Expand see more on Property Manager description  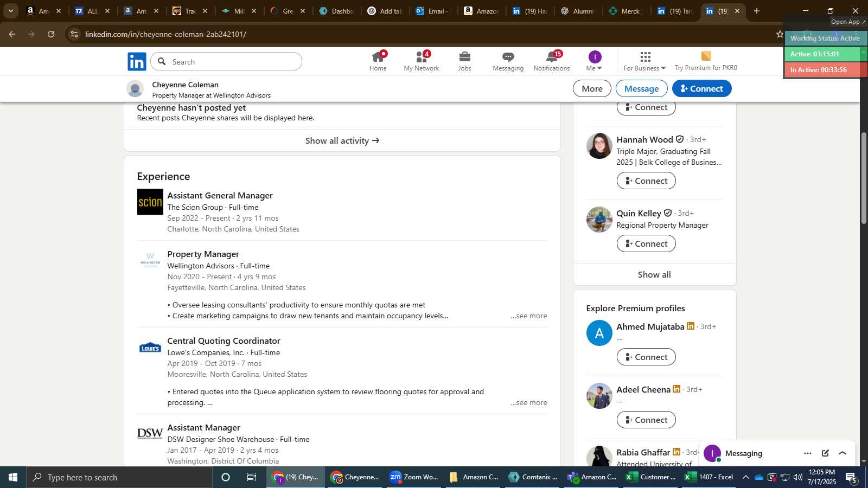[529, 316]
